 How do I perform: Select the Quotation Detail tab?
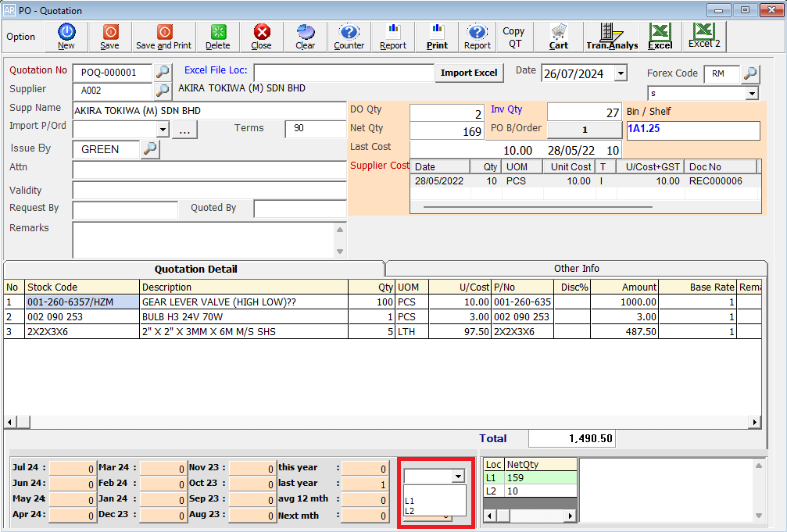(195, 269)
